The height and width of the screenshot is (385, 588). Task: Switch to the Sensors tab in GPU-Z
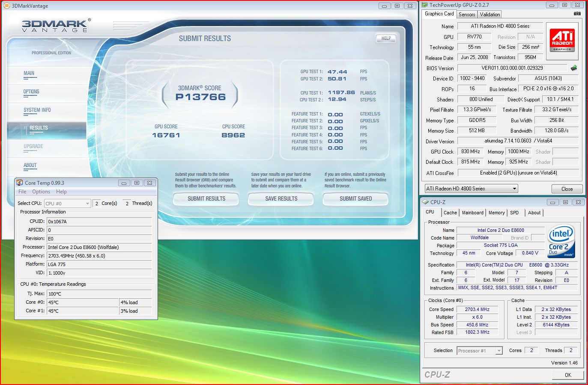[467, 15]
